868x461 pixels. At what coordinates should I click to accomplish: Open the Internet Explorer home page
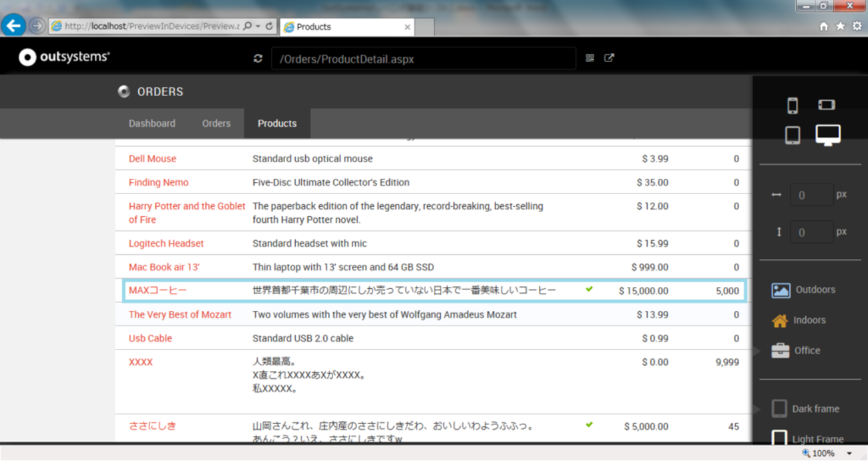(823, 26)
